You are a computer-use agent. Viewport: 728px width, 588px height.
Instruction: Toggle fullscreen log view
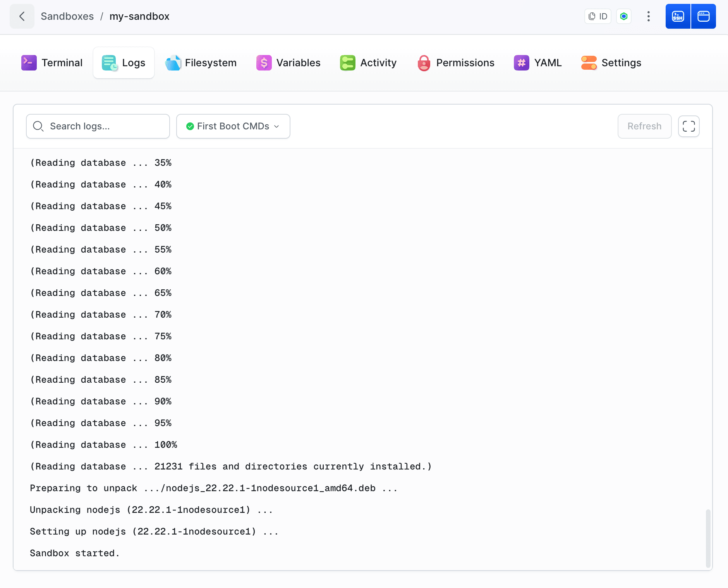click(689, 126)
